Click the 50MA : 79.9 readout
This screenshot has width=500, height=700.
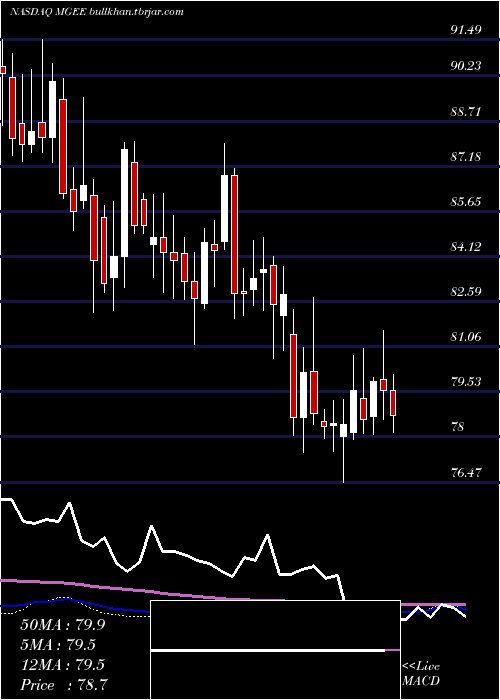coord(62,625)
